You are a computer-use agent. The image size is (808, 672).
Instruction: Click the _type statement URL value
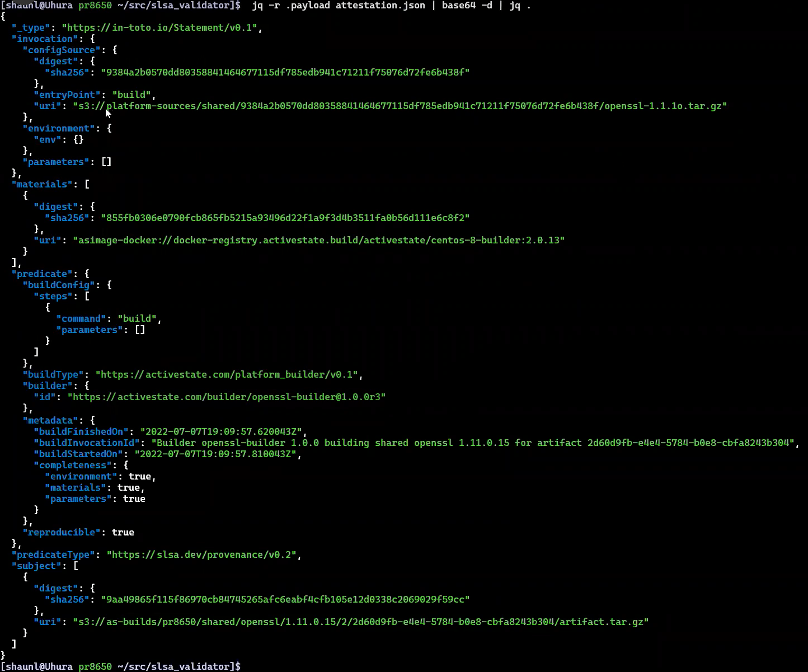[x=160, y=27]
